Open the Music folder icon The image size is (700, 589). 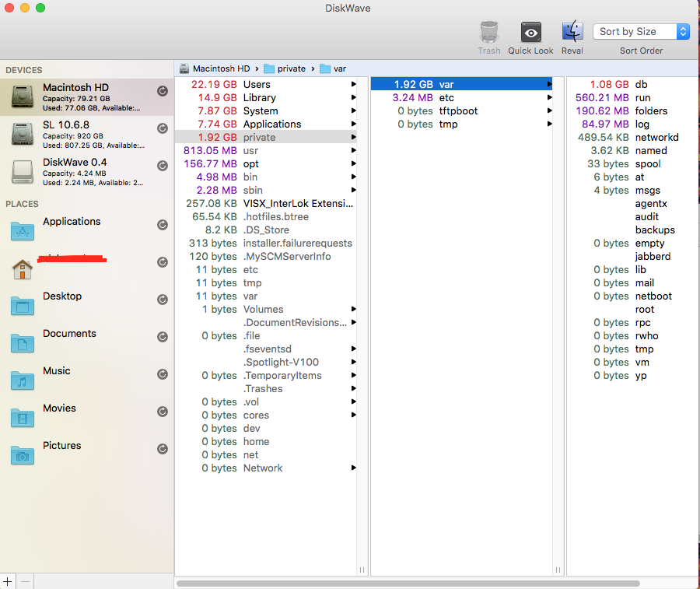(x=23, y=380)
